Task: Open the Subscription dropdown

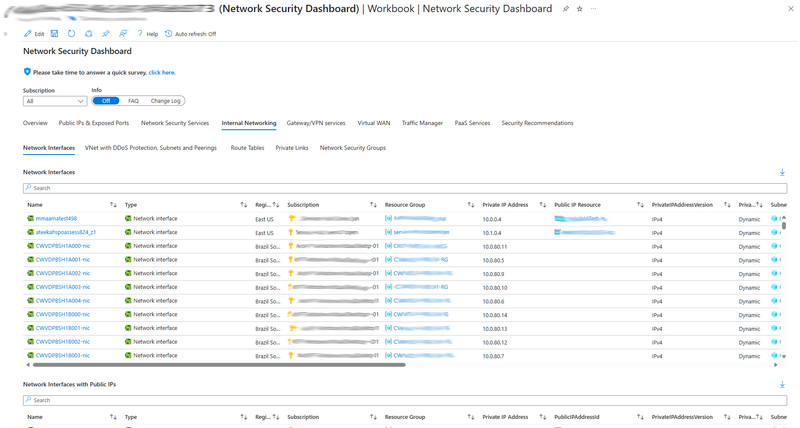Action: coord(55,101)
